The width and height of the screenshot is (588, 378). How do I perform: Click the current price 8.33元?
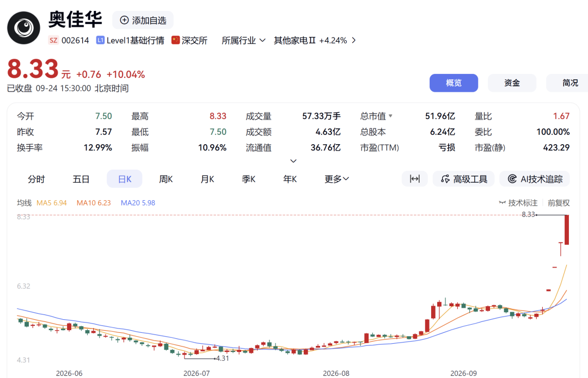pyautogui.click(x=39, y=69)
